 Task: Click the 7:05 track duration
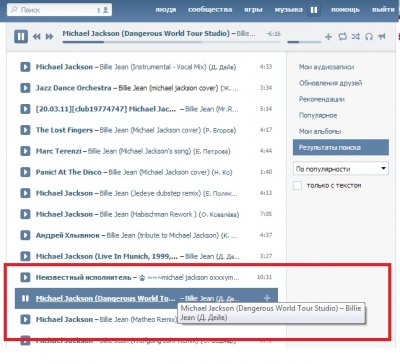pos(266,214)
